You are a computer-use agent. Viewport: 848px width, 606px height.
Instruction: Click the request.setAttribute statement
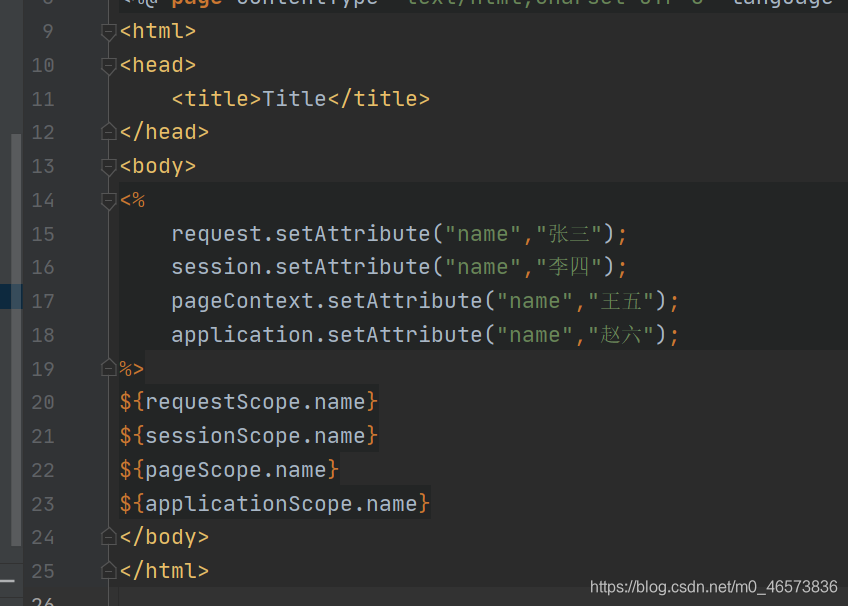(x=399, y=234)
